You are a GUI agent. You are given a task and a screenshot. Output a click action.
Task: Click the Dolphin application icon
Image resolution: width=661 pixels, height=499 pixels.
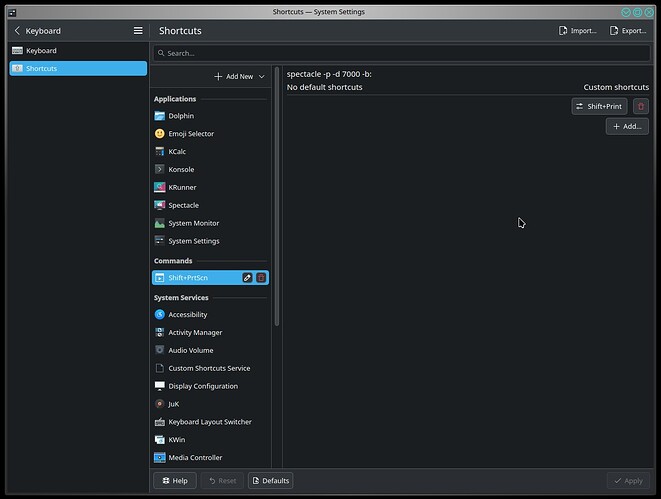click(159, 116)
